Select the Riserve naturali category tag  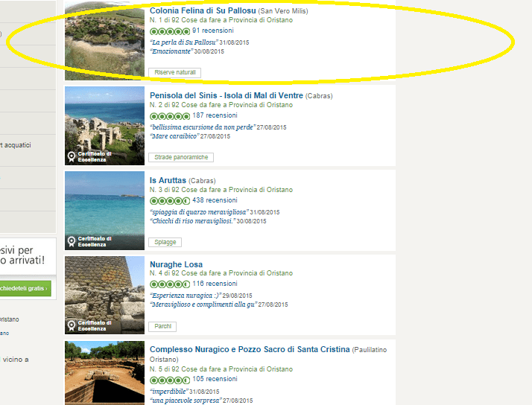[x=175, y=73]
